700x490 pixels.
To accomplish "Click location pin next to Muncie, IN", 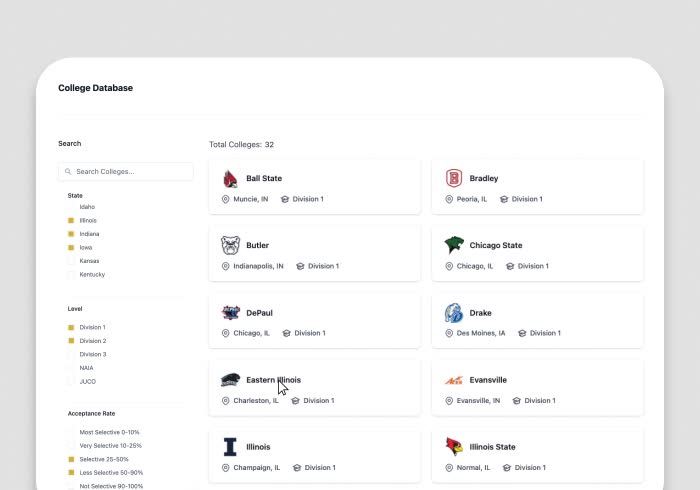I will coord(225,199).
